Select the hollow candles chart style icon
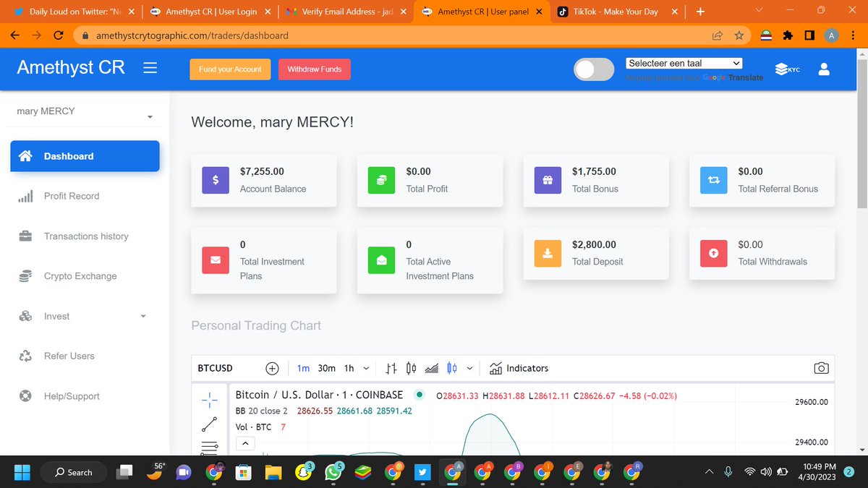This screenshot has width=868, height=488. click(411, 368)
